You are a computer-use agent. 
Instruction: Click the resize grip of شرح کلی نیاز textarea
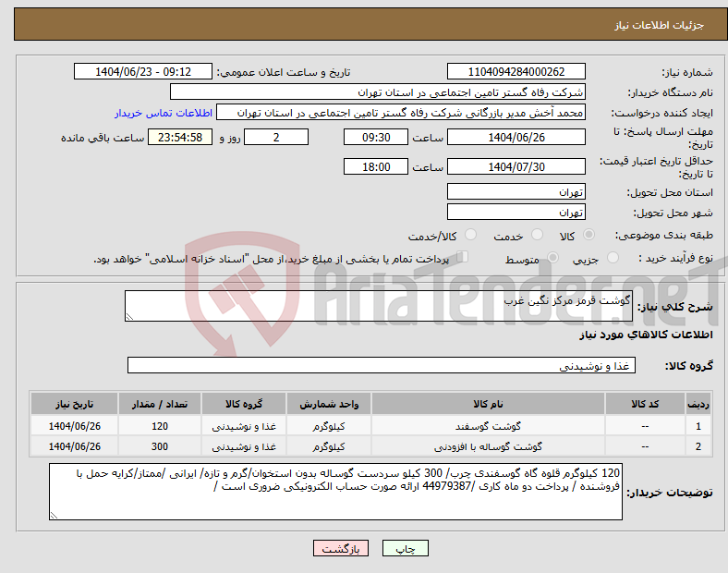[x=129, y=317]
